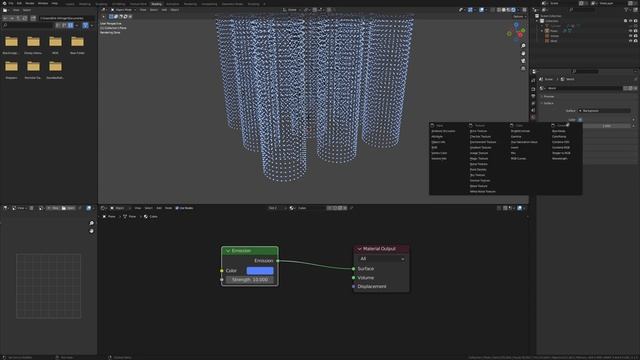Click the Emission node Color swatch
This screenshot has height=360, width=640.
pyautogui.click(x=260, y=271)
